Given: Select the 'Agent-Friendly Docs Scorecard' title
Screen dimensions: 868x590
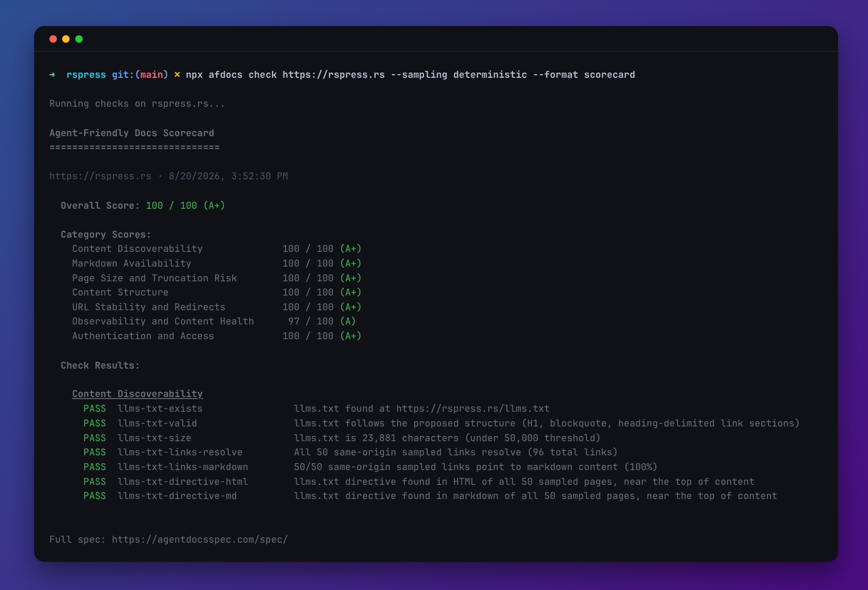Looking at the screenshot, I should point(132,133).
